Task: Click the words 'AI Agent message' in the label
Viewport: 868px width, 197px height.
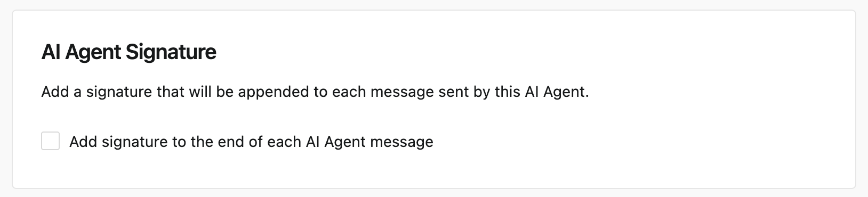Action: (369, 142)
